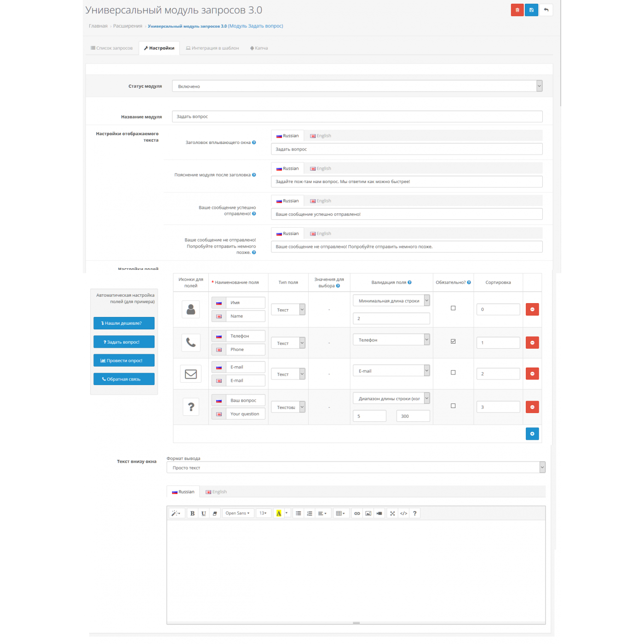Switch to the Список запросов tab
Image resolution: width=644 pixels, height=644 pixels.
click(112, 48)
